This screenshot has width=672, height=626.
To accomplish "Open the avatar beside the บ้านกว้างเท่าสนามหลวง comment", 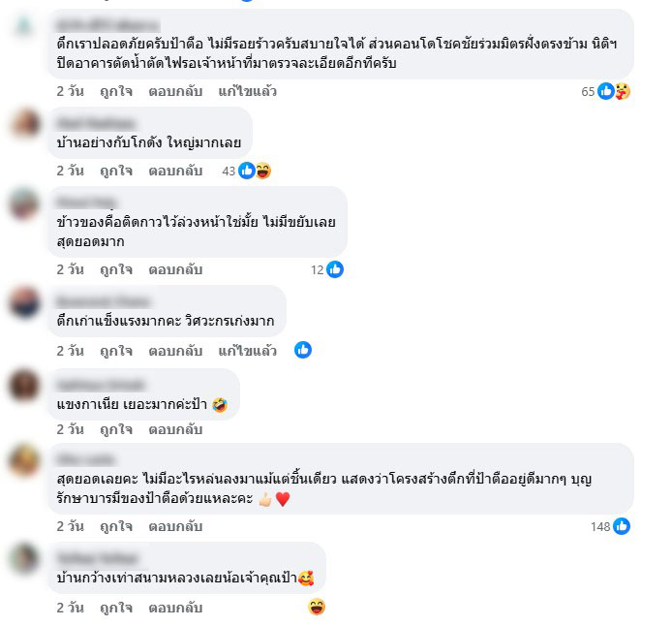I will (24, 558).
